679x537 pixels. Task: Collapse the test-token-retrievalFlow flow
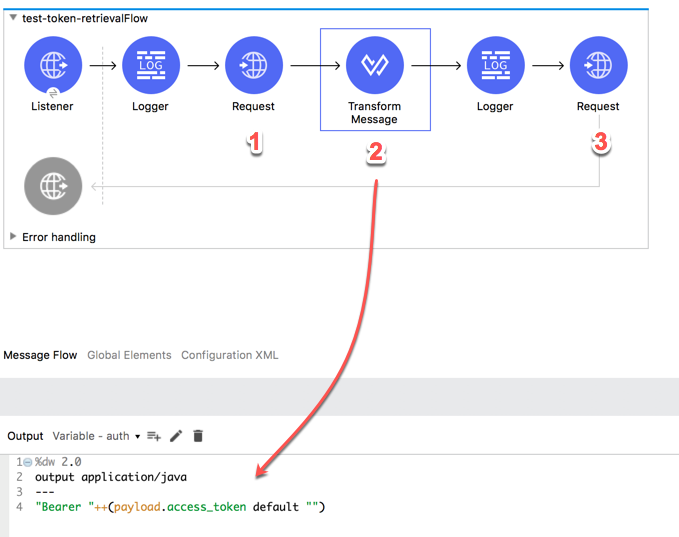pos(13,18)
